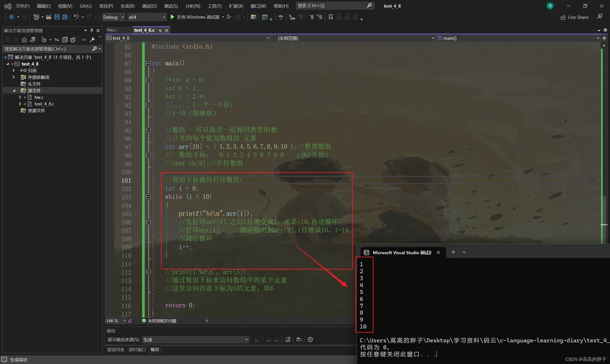Open the console tab dropdown chevron
This screenshot has width=610, height=364.
(x=464, y=252)
